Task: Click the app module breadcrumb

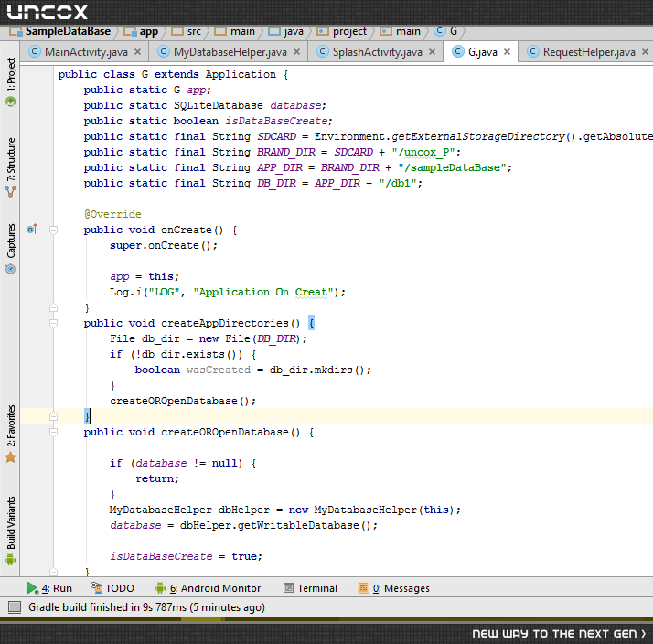Action: pyautogui.click(x=141, y=31)
